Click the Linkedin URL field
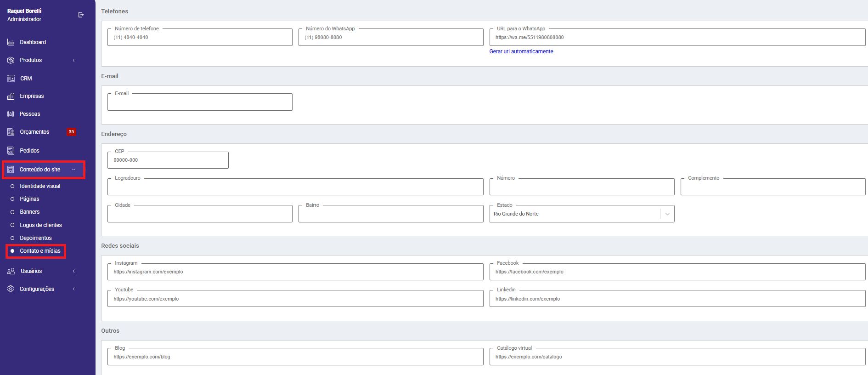This screenshot has width=868, height=375. click(x=677, y=299)
